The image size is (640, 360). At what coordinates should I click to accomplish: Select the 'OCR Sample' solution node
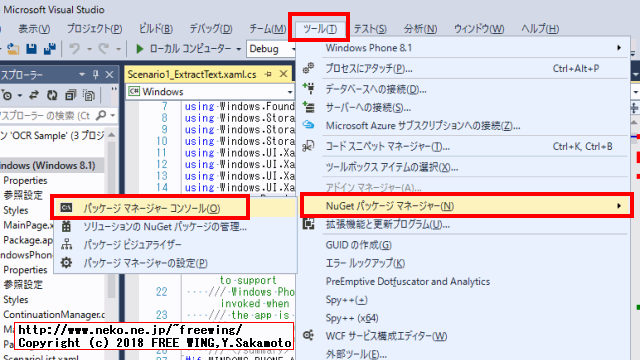[53, 136]
